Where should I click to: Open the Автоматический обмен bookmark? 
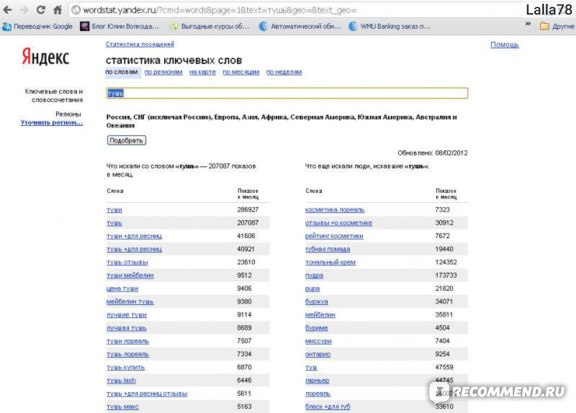300,26
